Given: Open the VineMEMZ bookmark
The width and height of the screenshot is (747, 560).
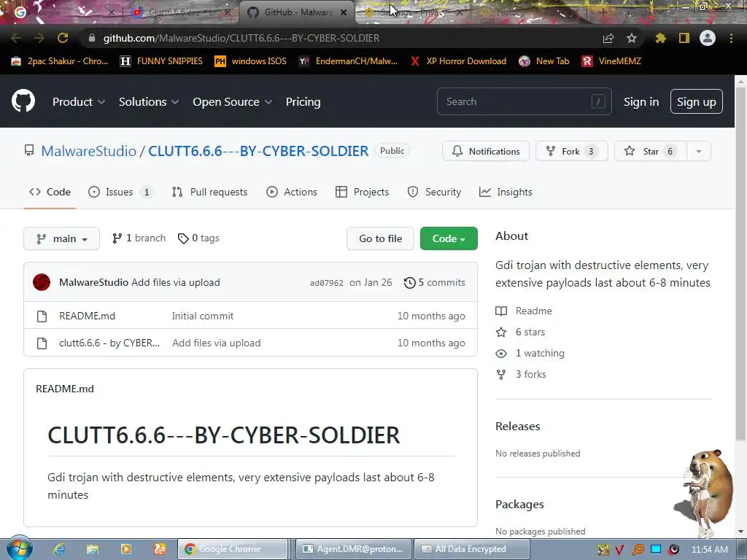Looking at the screenshot, I should pyautogui.click(x=612, y=61).
